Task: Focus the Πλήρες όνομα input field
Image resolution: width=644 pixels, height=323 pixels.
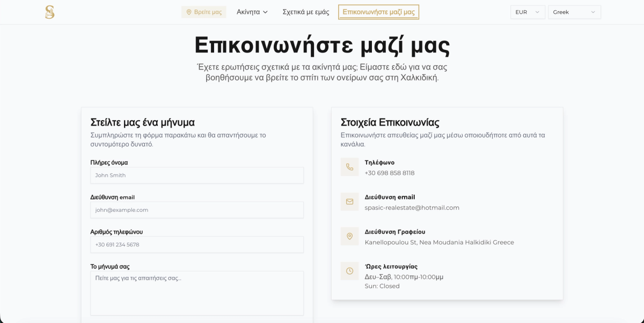Action: pos(197,175)
